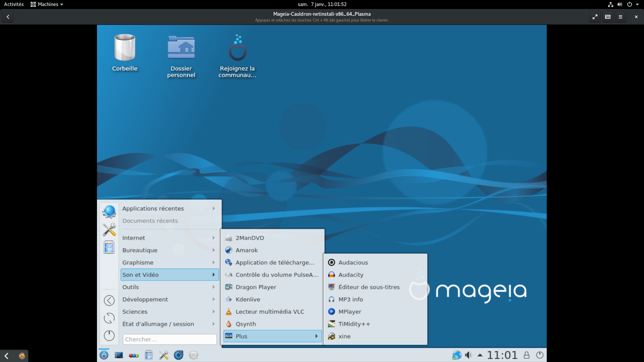
Task: Click network globe tray icon
Action: click(x=457, y=355)
